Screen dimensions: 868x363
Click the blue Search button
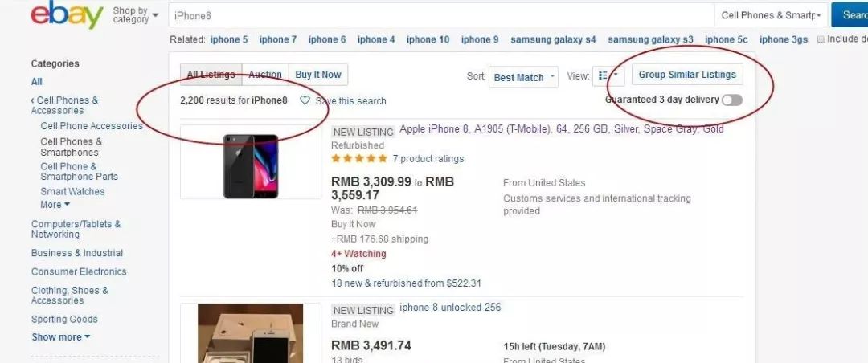click(850, 15)
